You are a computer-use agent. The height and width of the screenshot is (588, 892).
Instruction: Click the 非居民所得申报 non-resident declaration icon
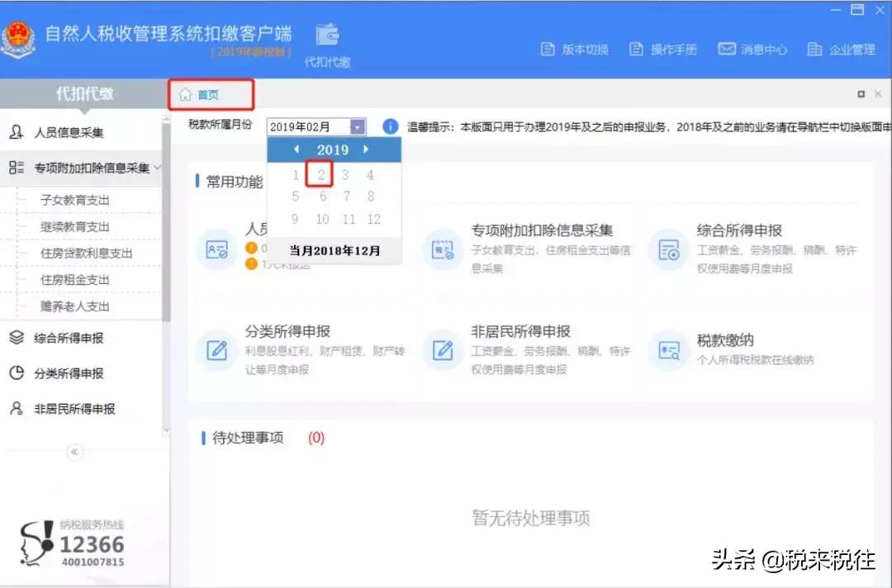coord(443,351)
